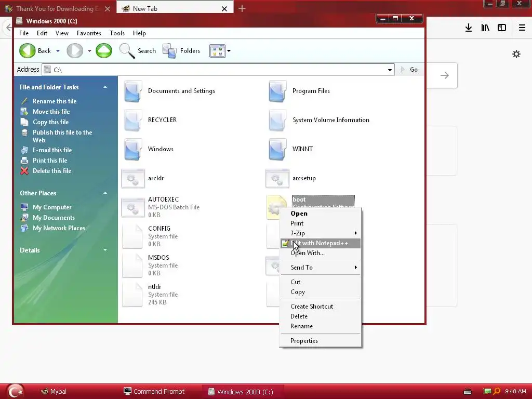This screenshot has height=399, width=532.
Task: Expand the Send To submenu
Action: pyautogui.click(x=321, y=268)
